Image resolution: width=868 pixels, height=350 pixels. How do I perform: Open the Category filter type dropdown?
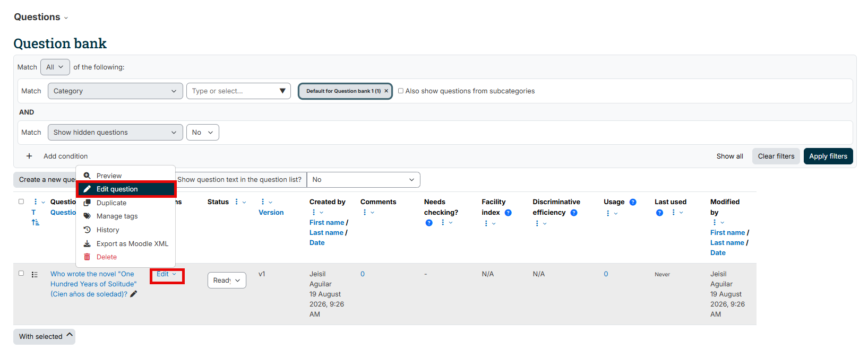(x=115, y=91)
